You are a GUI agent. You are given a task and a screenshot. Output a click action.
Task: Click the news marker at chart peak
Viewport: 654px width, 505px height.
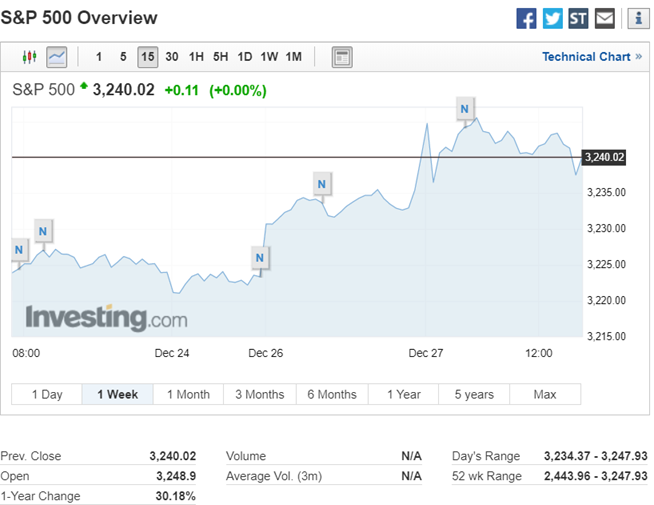[464, 106]
